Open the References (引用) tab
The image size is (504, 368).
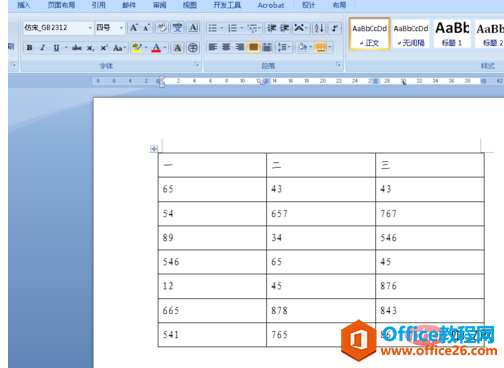99,5
